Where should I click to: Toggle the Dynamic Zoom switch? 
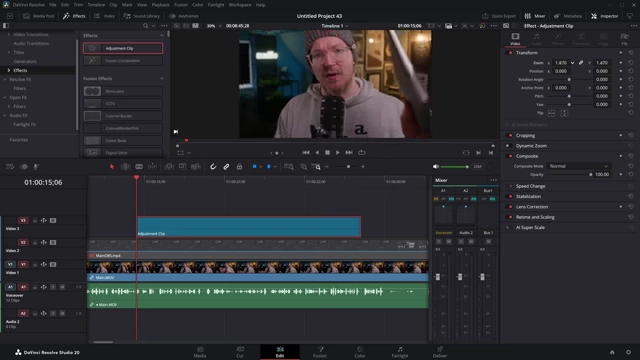point(508,146)
